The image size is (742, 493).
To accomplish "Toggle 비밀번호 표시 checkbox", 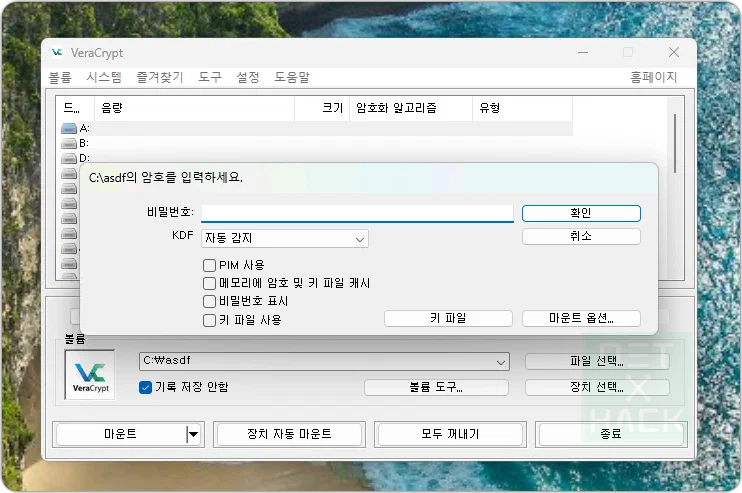I will (x=209, y=301).
